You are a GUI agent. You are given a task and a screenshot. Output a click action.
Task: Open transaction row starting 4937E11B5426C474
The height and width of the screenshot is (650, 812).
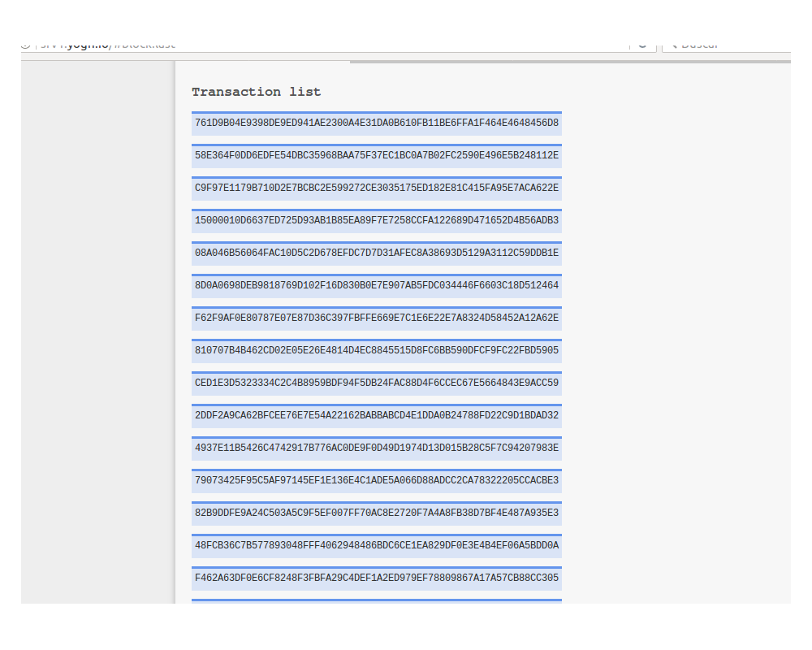pyautogui.click(x=377, y=448)
